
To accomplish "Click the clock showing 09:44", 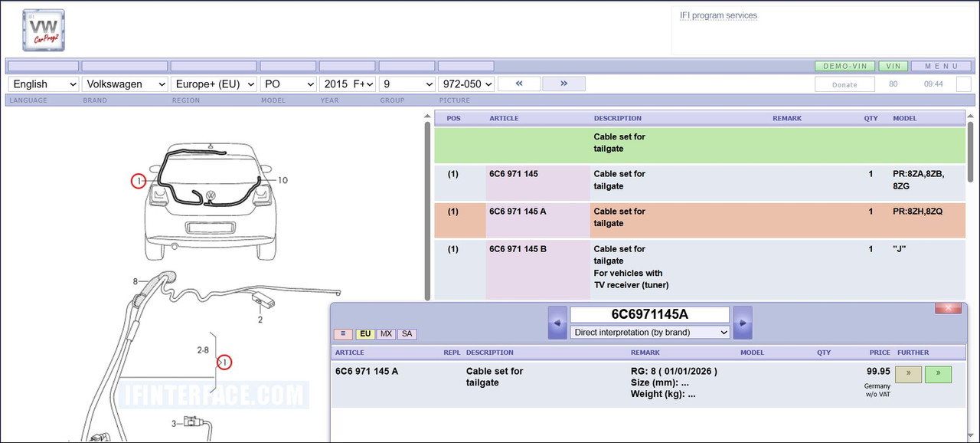I will [933, 84].
